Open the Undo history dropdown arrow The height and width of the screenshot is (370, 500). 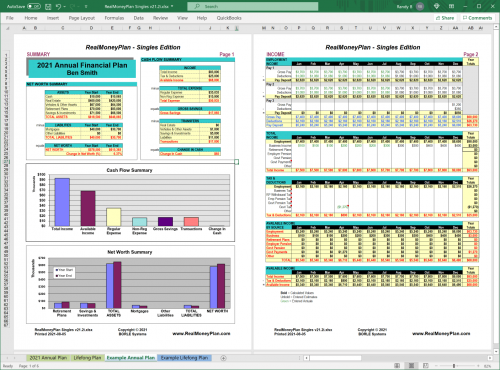[x=64, y=6]
